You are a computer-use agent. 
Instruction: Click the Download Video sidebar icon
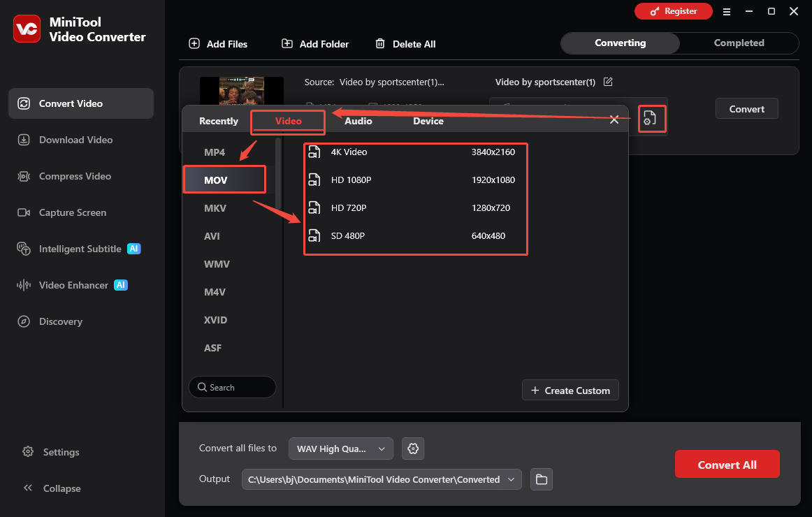(24, 140)
